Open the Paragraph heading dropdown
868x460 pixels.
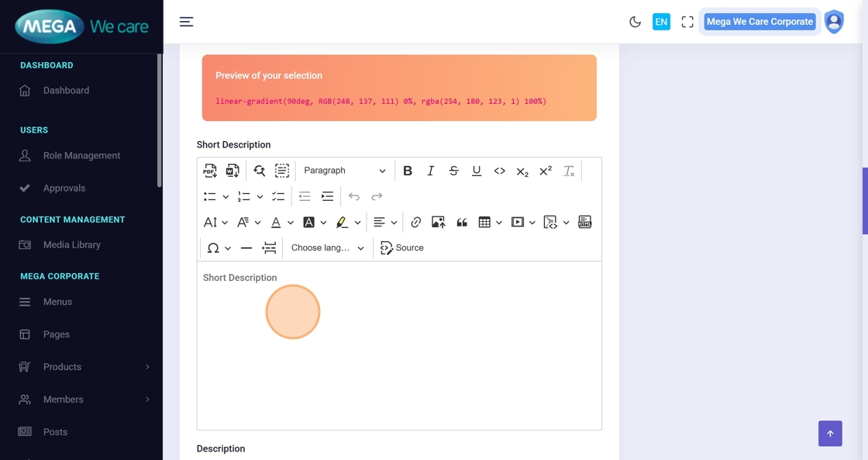tap(344, 171)
